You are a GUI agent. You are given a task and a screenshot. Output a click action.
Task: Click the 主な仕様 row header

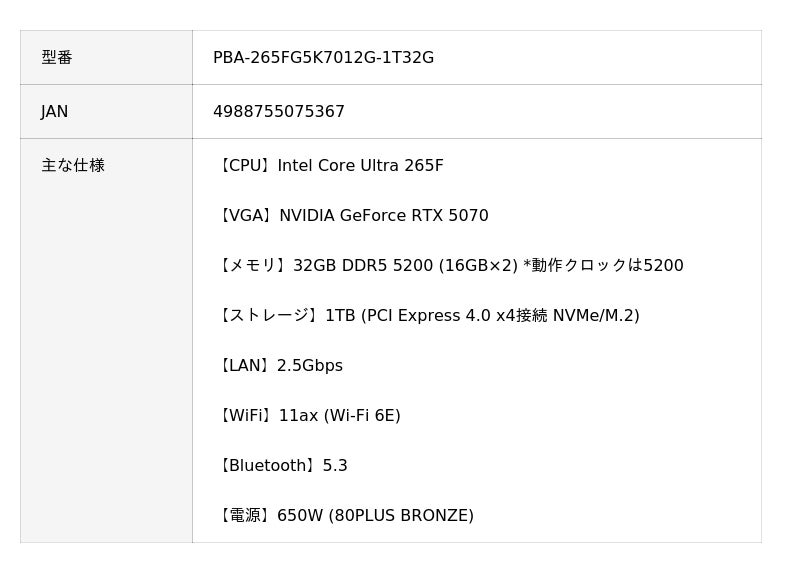click(x=73, y=166)
